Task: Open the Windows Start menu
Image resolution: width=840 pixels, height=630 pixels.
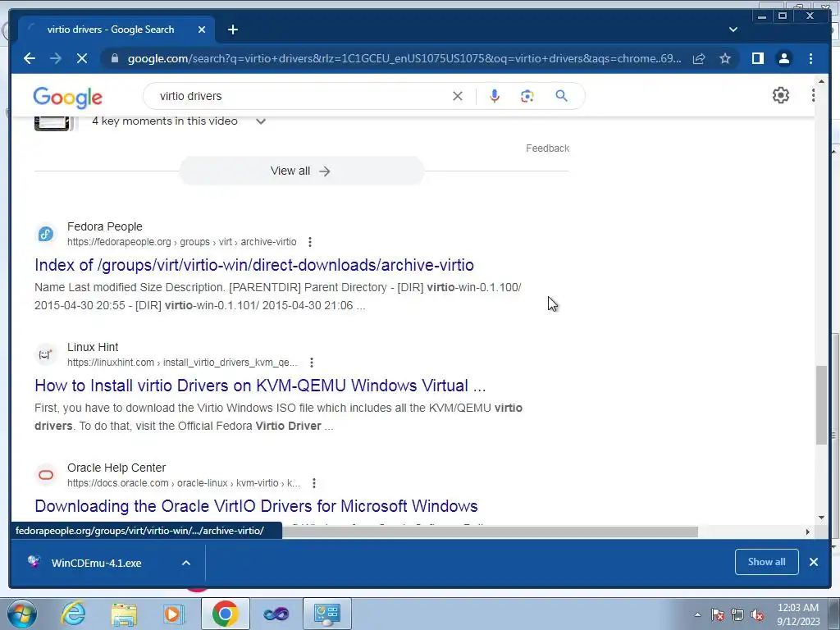Action: click(x=22, y=614)
